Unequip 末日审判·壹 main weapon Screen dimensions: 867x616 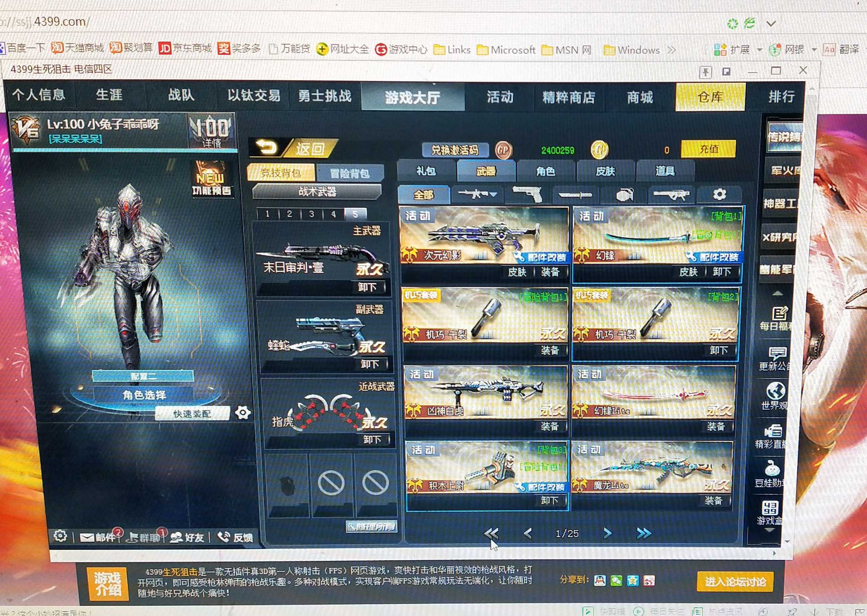pos(367,287)
